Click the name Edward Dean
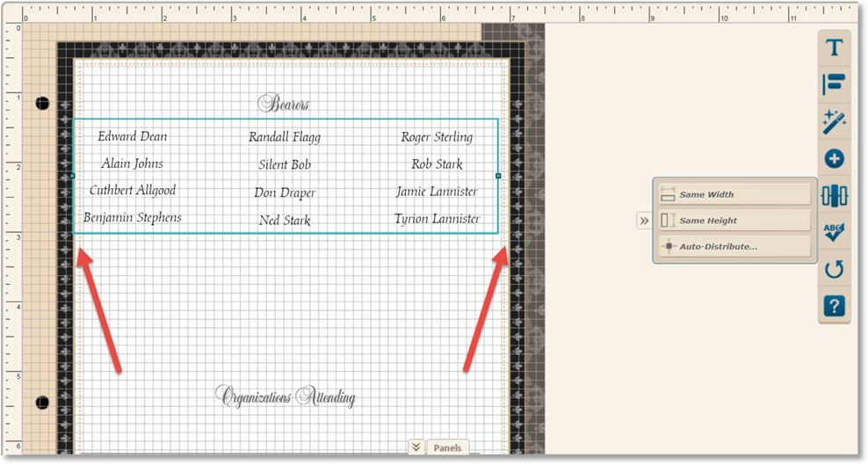Viewport: 868px width, 465px height. click(132, 137)
